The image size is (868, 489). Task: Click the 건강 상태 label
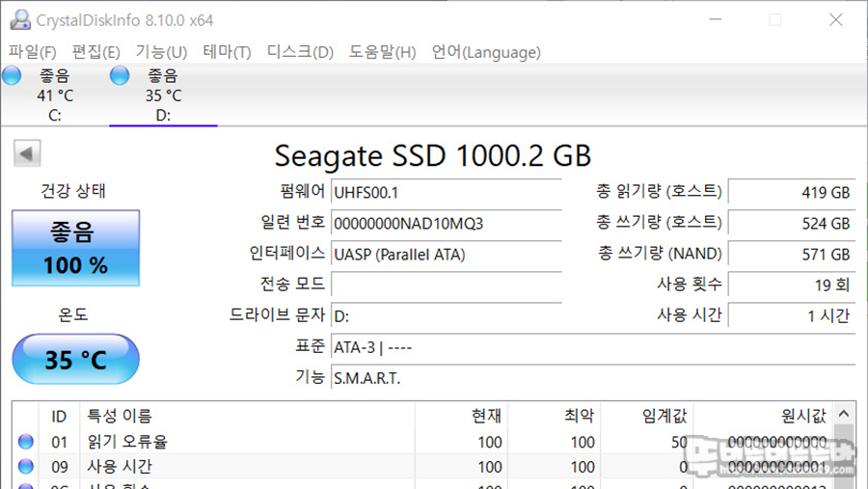point(73,191)
